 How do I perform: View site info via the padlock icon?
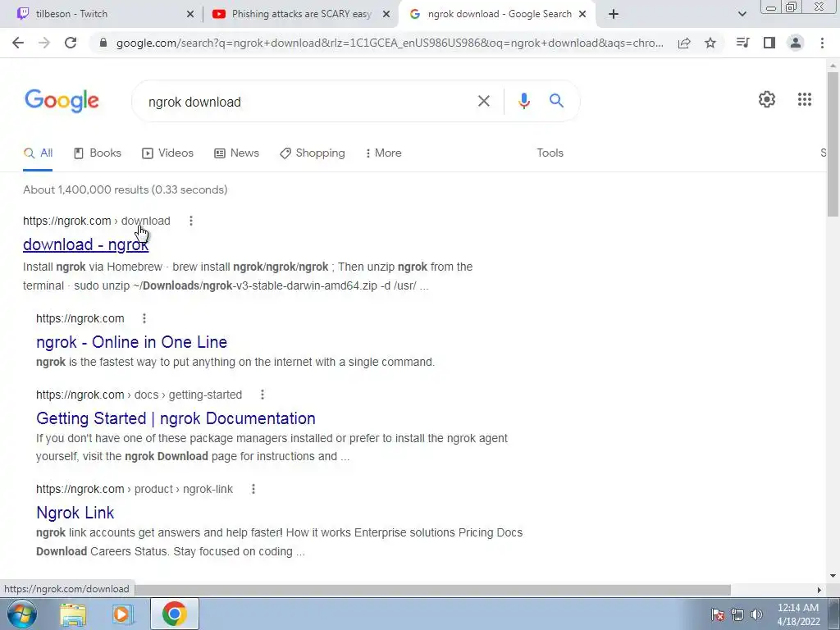coord(103,43)
